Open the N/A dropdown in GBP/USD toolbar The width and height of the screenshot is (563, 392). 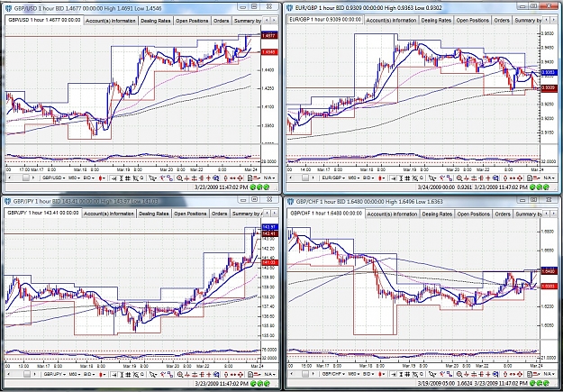(269, 178)
